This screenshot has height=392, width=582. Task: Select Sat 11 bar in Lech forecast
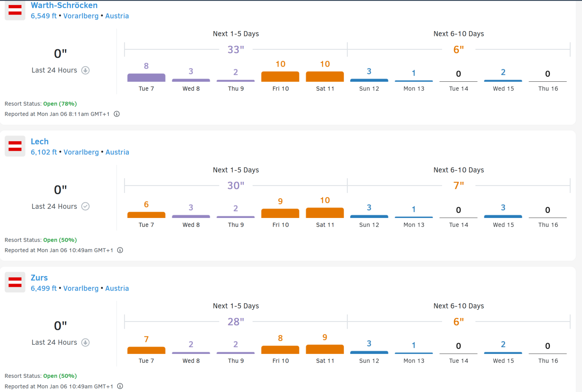point(325,213)
